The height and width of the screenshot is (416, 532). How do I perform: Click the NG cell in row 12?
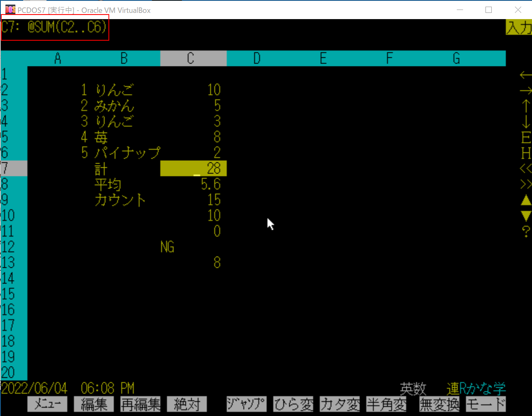[167, 247]
